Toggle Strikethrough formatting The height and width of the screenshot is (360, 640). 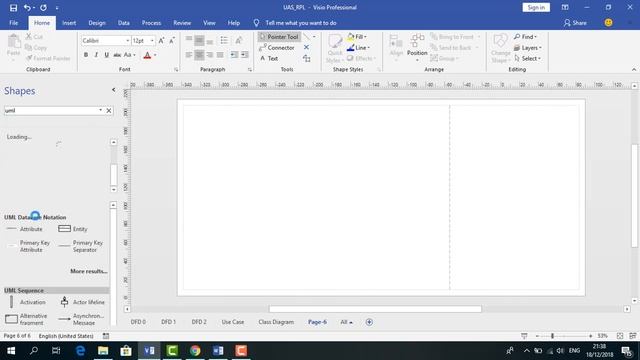point(117,55)
